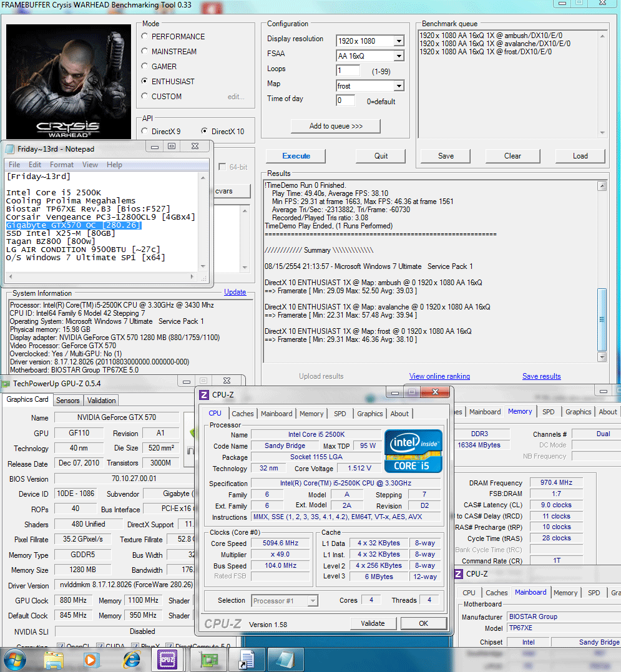Switch to GPU-Z via its graphics card taskbar icon

(x=208, y=660)
